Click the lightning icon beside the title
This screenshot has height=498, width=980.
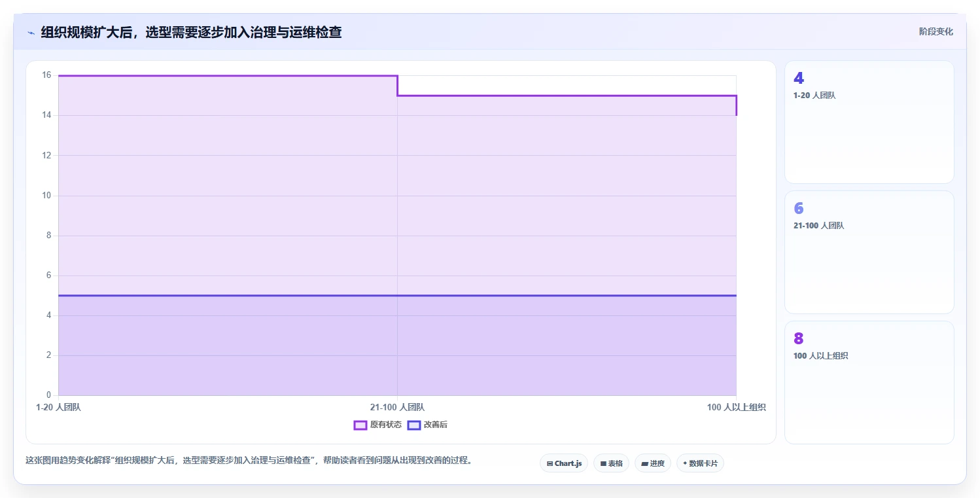[x=31, y=32]
